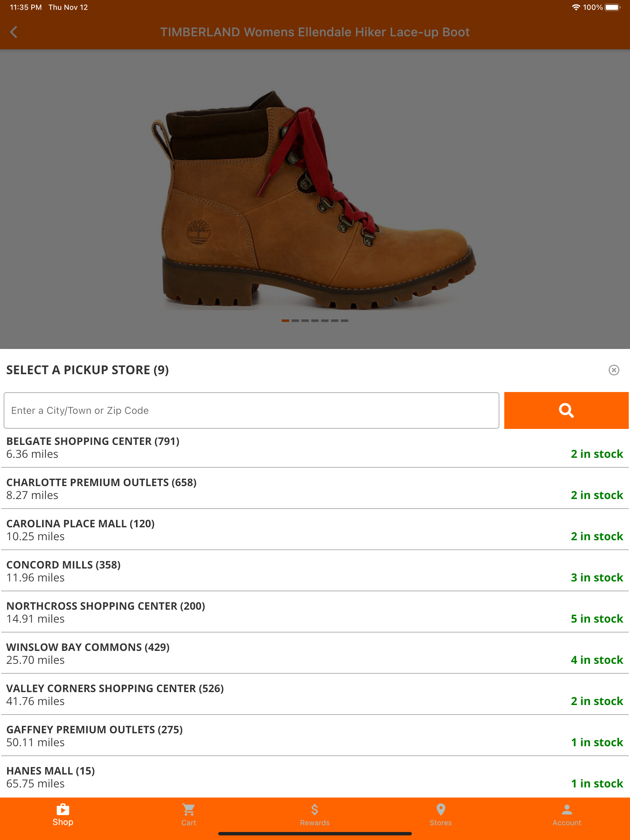
Task: Choose Gaffney Premium Outlets store
Action: (315, 735)
